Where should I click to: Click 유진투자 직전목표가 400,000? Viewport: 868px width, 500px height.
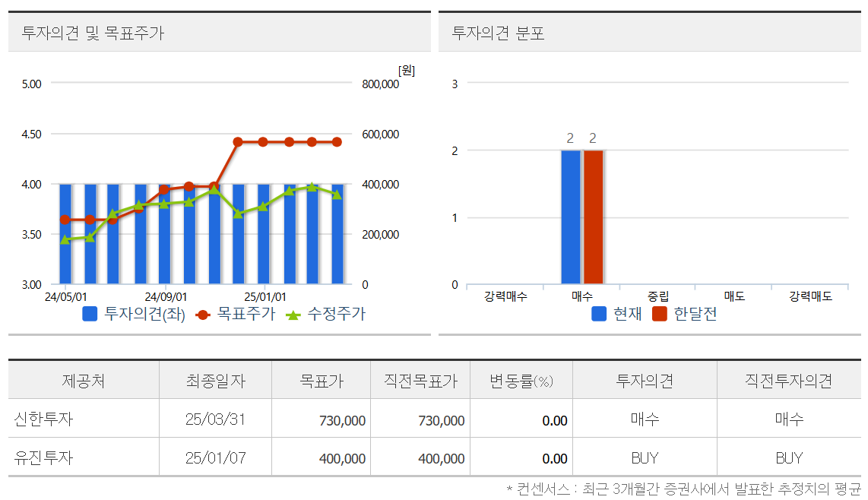(x=441, y=459)
